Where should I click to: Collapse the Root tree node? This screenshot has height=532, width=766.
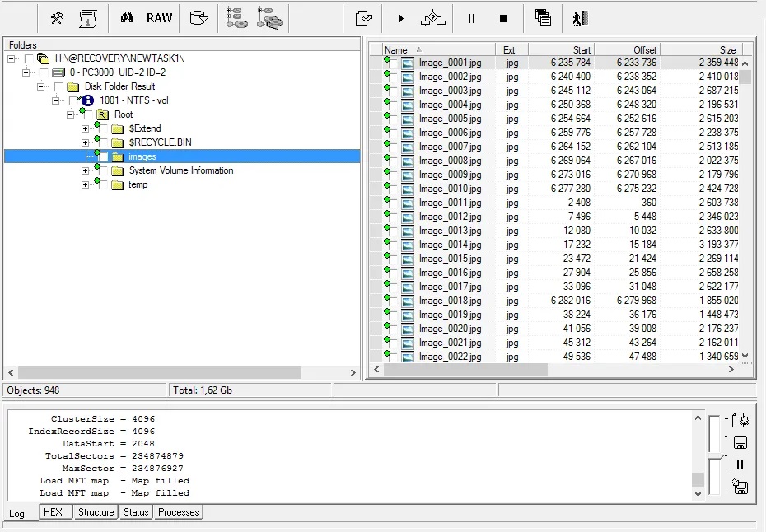[x=71, y=114]
